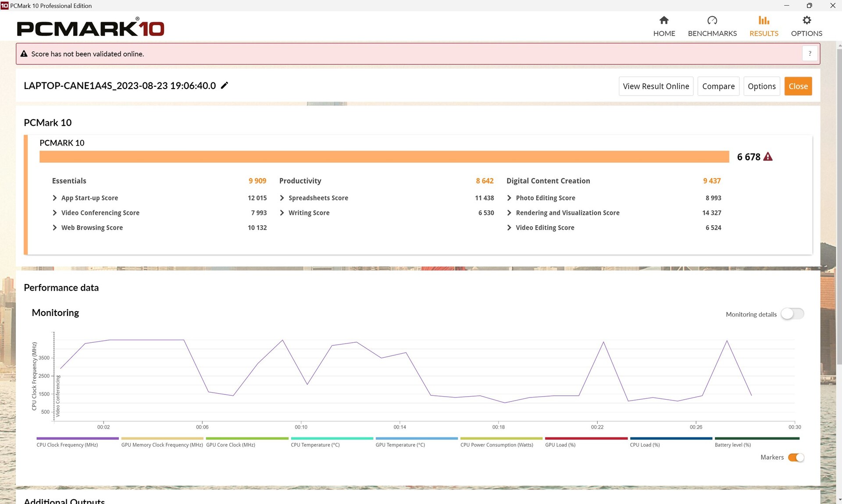The height and width of the screenshot is (504, 842).
Task: Click the Essentials score 9 909
Action: pyautogui.click(x=257, y=181)
